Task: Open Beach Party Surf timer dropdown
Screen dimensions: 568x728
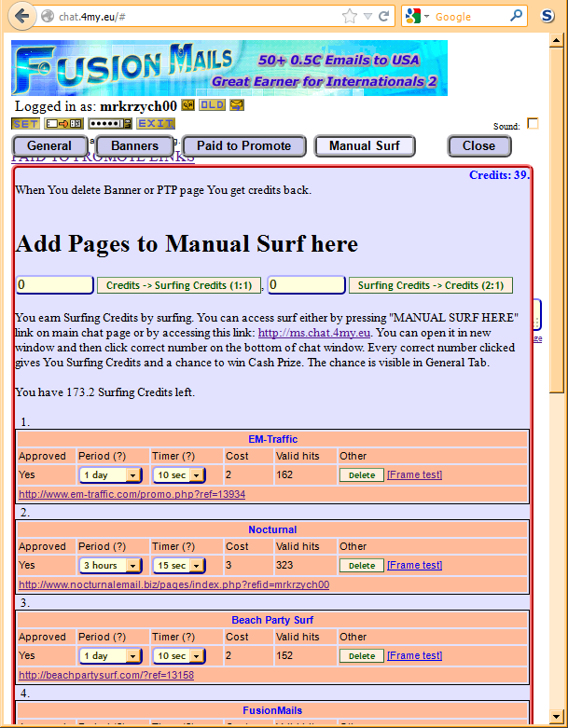Action: 179,656
